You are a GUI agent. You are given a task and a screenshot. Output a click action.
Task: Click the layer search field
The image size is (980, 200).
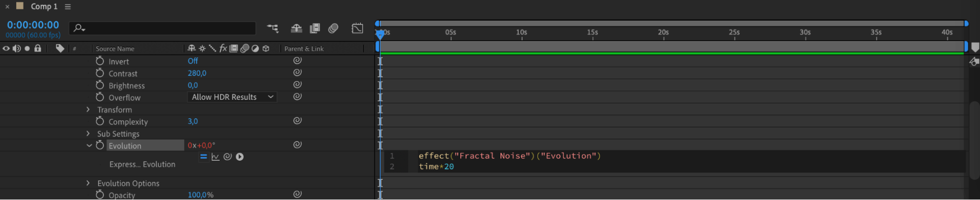167,29
